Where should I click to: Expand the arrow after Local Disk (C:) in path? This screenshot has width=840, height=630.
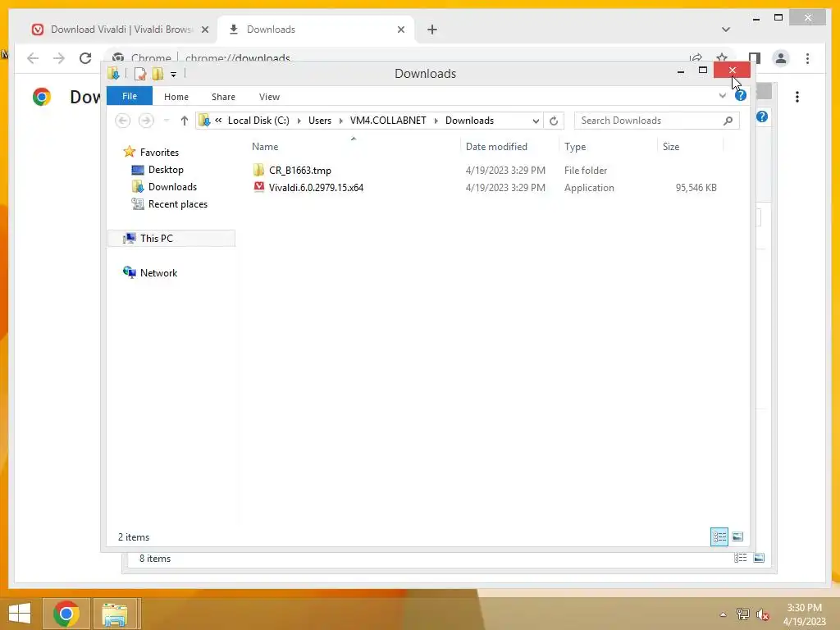(299, 121)
